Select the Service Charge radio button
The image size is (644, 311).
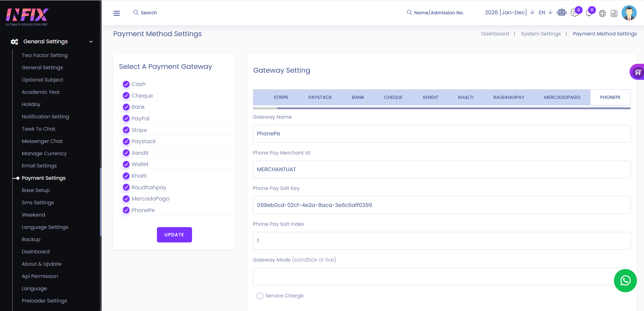click(x=260, y=296)
